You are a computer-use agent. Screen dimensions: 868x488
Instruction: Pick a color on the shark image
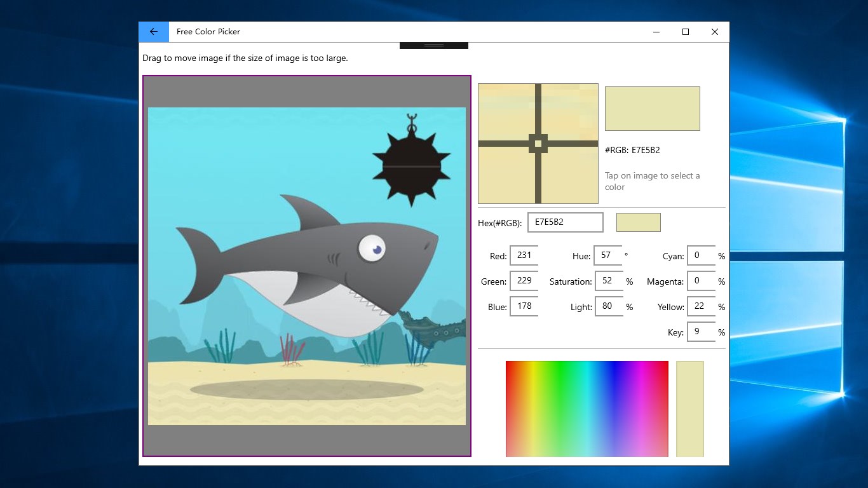pos(307,266)
